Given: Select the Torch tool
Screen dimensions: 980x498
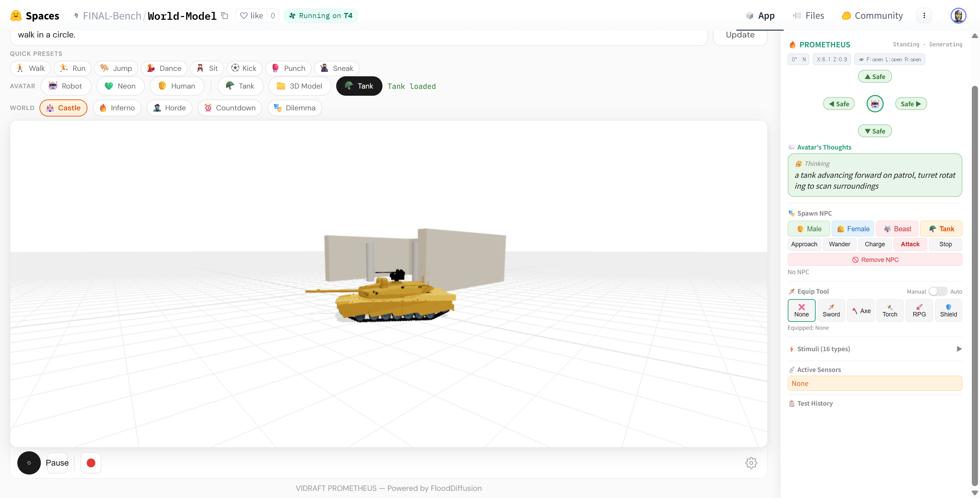Looking at the screenshot, I should (889, 310).
